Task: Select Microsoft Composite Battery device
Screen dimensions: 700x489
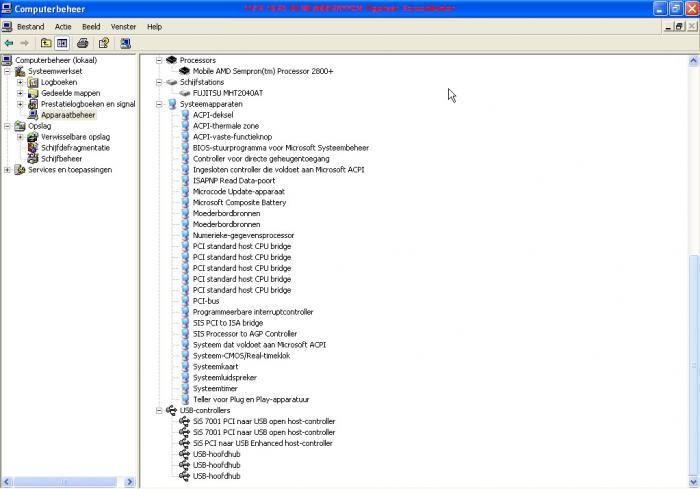Action: coord(239,202)
